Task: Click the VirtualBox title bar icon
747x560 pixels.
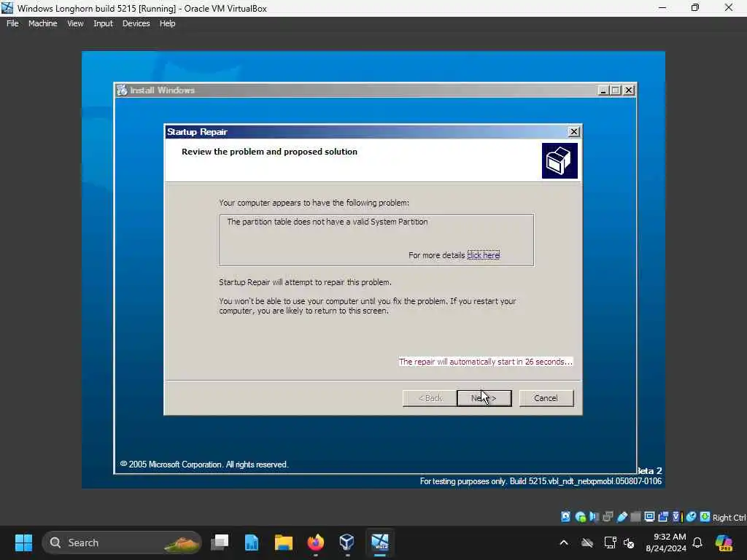Action: [x=7, y=8]
